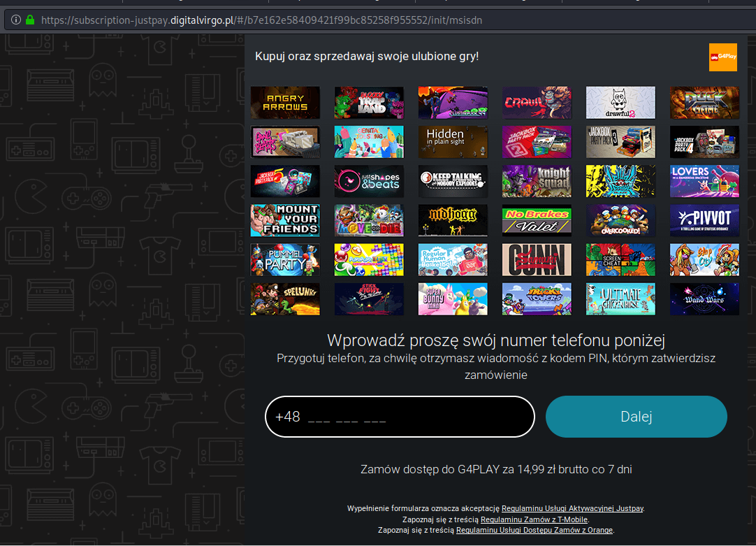Open Regulamin Zamów z T-Mobile link

coord(534,519)
